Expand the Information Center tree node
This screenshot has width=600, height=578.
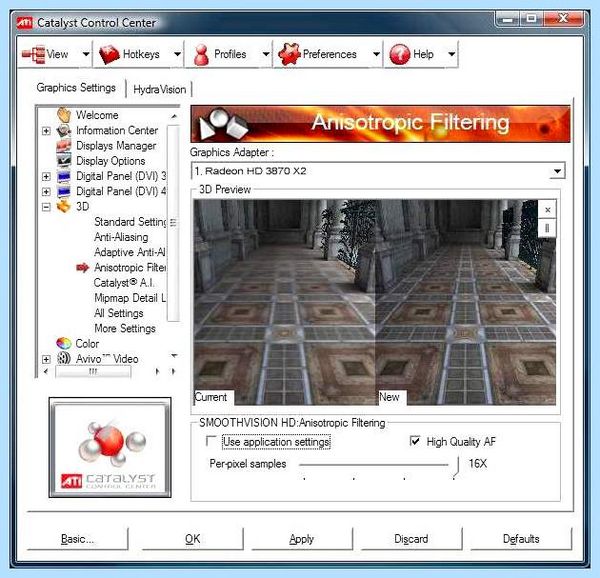(x=46, y=131)
